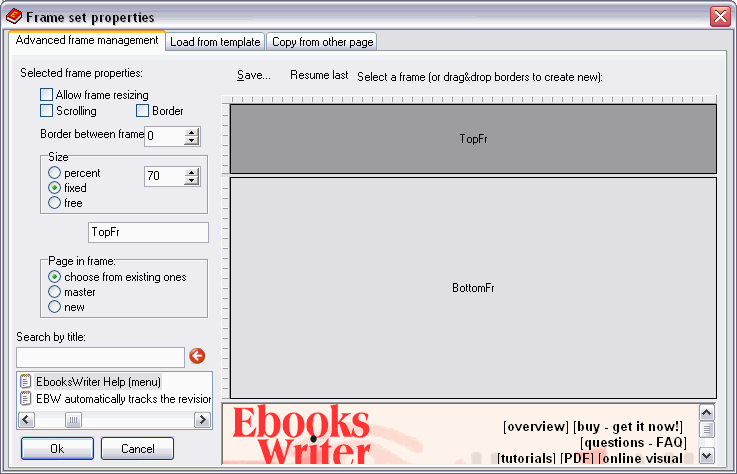The width and height of the screenshot is (737, 474).
Task: Switch to Load from template tab
Action: (215, 42)
